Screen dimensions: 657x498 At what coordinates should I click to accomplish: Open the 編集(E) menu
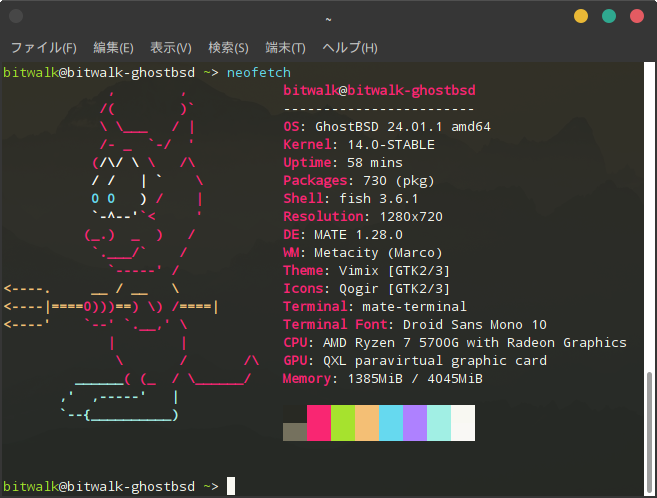tap(113, 48)
